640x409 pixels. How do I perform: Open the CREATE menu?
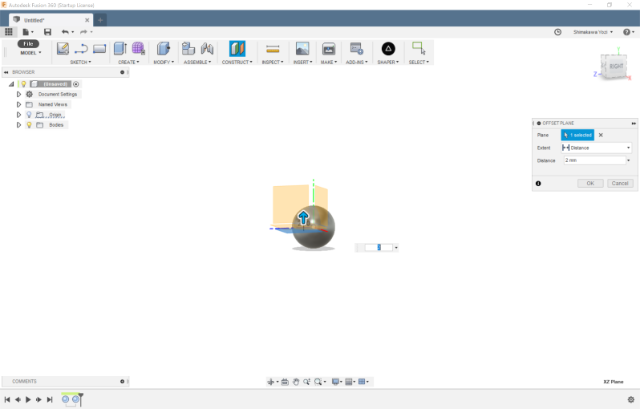[x=129, y=62]
